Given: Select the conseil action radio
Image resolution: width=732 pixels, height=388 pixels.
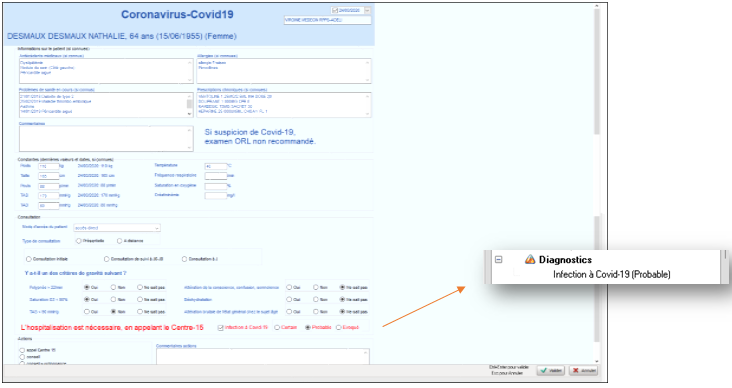Looking at the screenshot, I should (22, 357).
